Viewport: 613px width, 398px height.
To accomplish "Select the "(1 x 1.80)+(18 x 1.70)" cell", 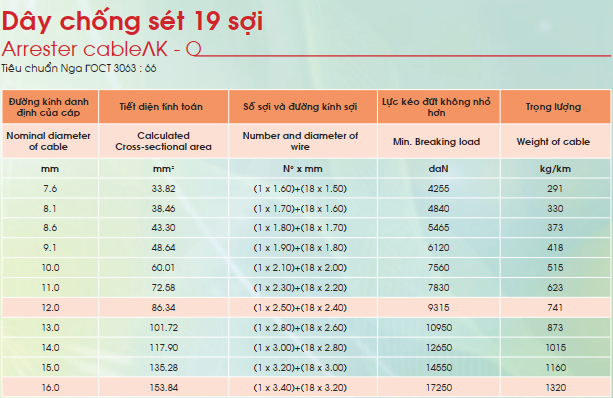I will tap(300, 228).
